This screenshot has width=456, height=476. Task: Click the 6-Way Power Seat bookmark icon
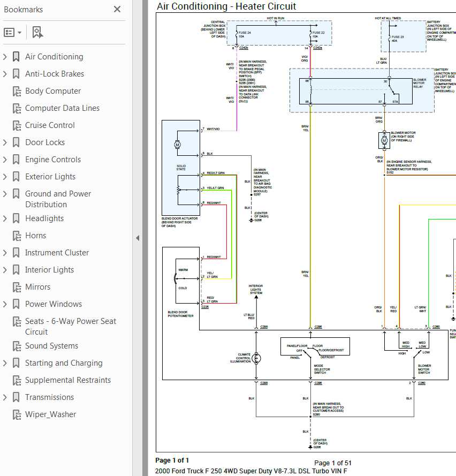click(17, 321)
